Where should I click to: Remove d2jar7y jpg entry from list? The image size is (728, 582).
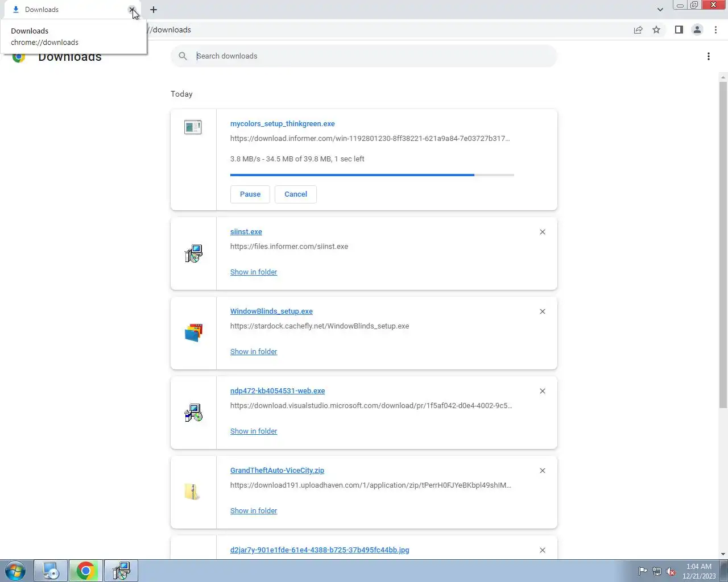543,550
